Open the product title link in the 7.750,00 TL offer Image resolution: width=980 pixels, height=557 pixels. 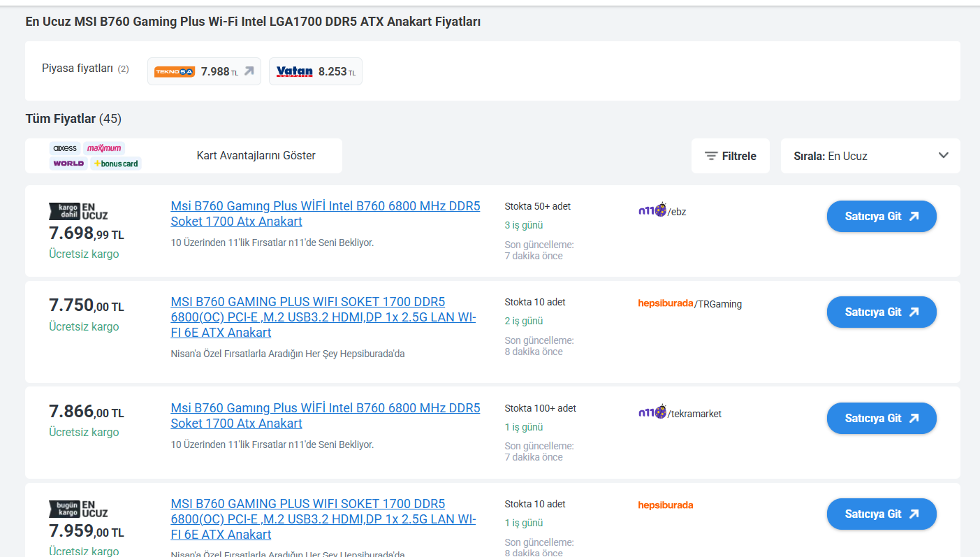(323, 317)
